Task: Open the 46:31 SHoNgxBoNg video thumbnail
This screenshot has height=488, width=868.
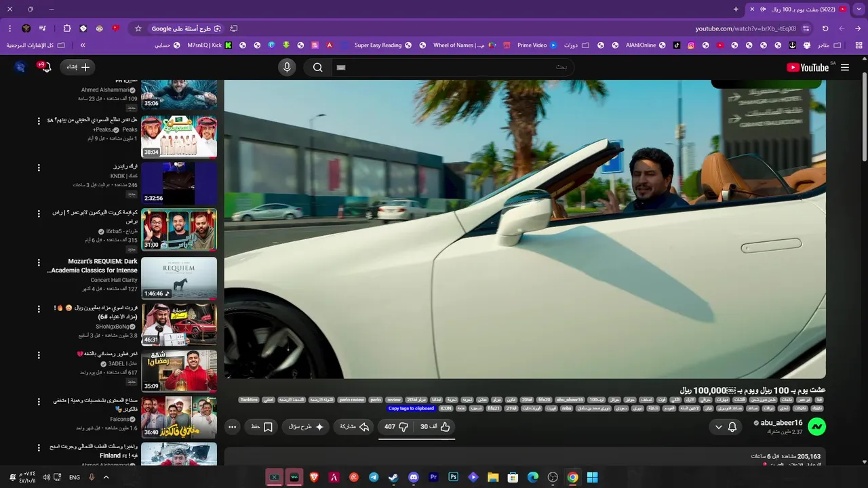Action: [x=179, y=325]
